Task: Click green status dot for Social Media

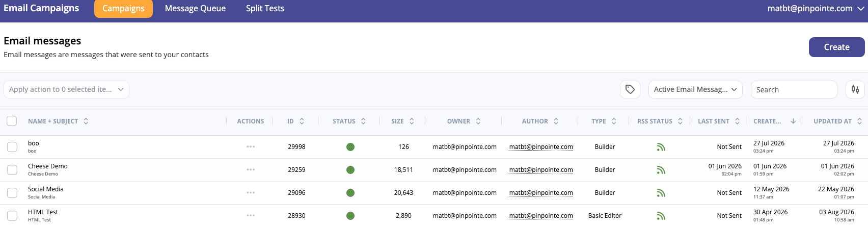Action: (x=350, y=193)
